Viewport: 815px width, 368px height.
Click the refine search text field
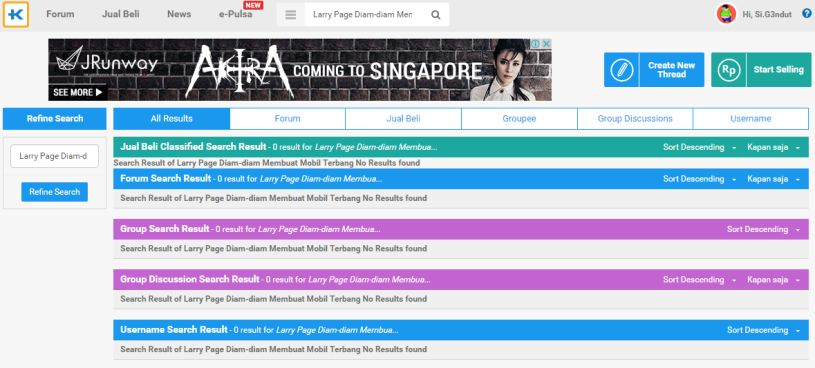[x=55, y=156]
